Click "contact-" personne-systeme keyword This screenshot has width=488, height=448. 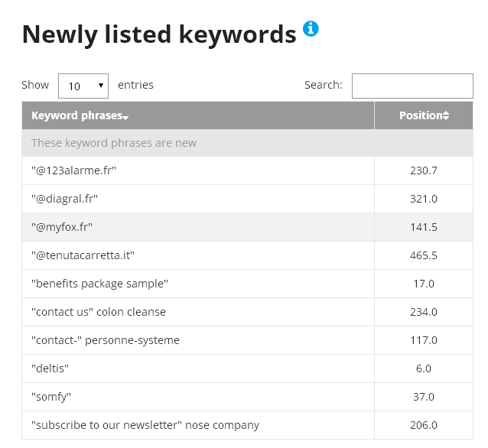106,340
